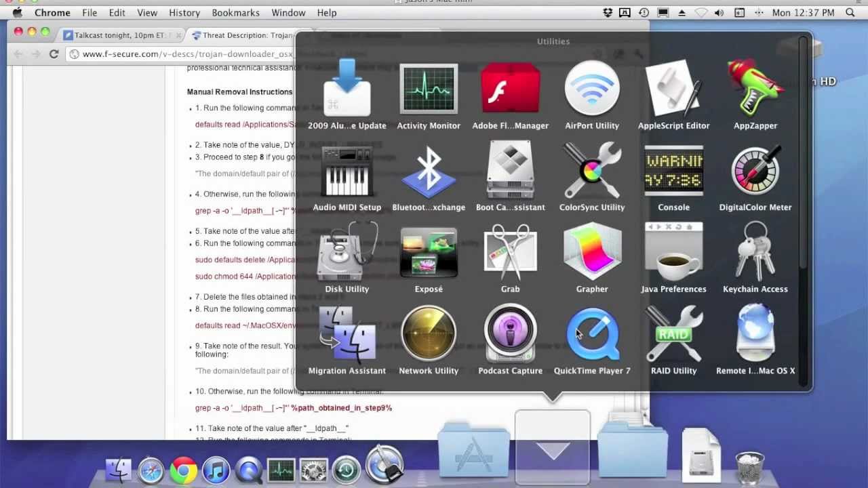Image resolution: width=868 pixels, height=488 pixels.
Task: Open Spotlight search
Action: click(850, 13)
